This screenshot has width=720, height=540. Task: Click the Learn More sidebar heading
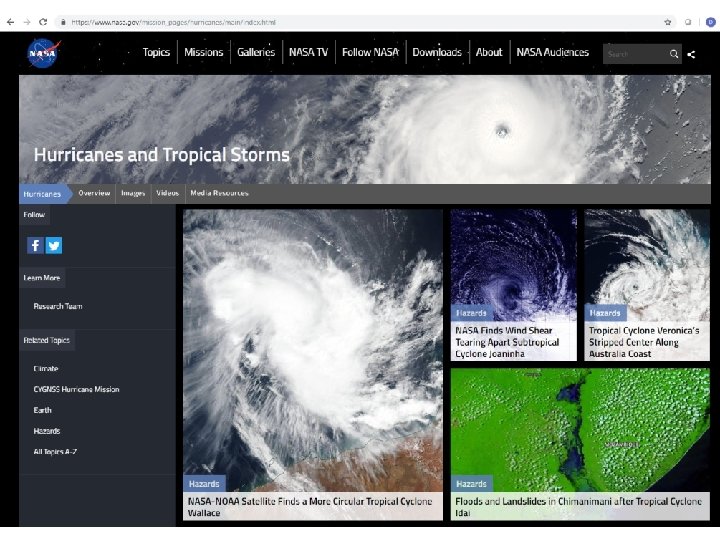coord(42,278)
